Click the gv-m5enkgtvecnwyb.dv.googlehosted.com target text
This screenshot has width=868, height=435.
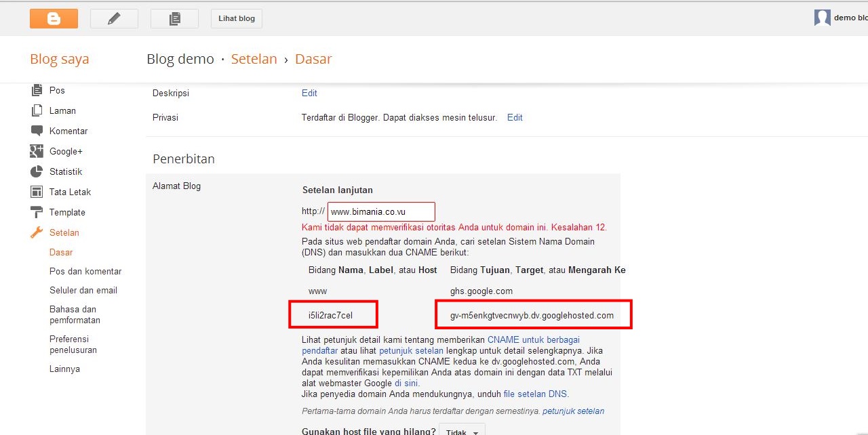point(532,315)
